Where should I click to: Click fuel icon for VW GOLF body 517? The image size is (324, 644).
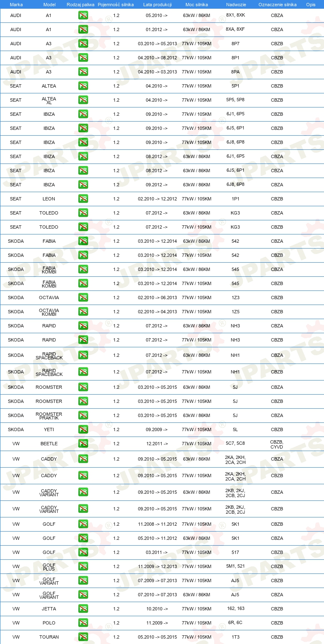point(83,552)
